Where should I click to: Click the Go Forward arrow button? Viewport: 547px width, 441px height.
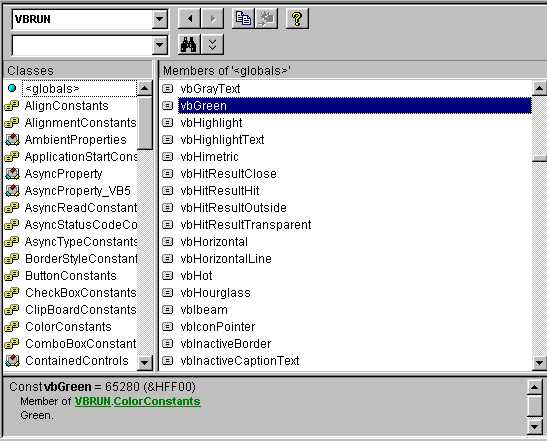point(212,18)
